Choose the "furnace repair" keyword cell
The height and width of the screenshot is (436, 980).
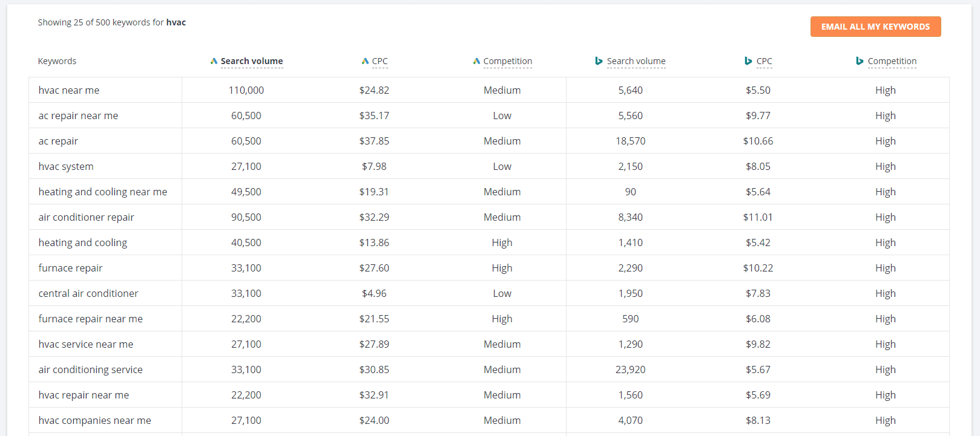(x=70, y=268)
